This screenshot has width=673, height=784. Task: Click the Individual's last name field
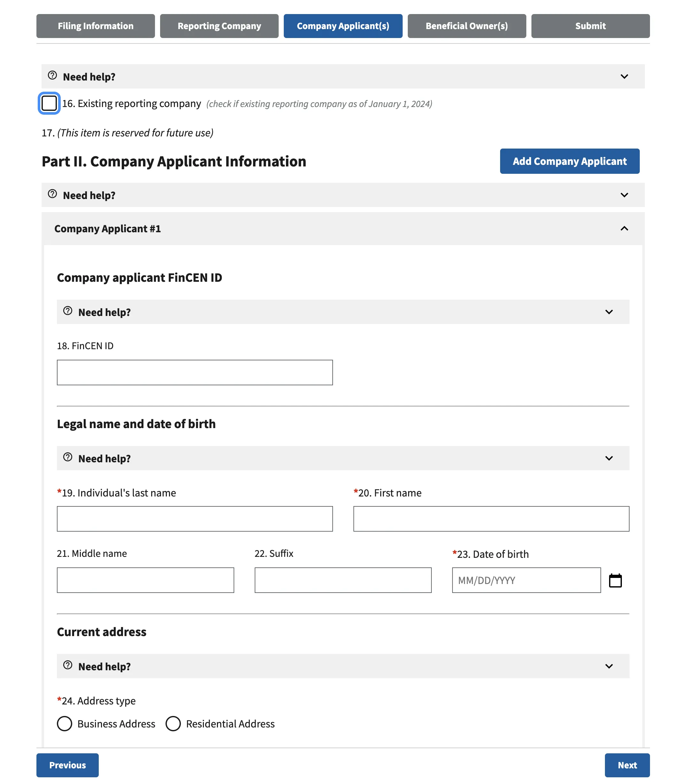pos(195,519)
